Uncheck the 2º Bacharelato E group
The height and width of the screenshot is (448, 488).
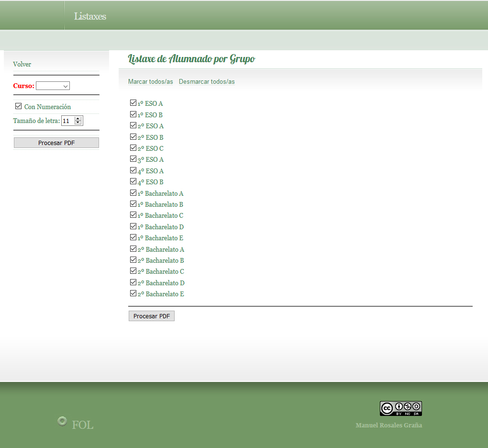coord(133,293)
